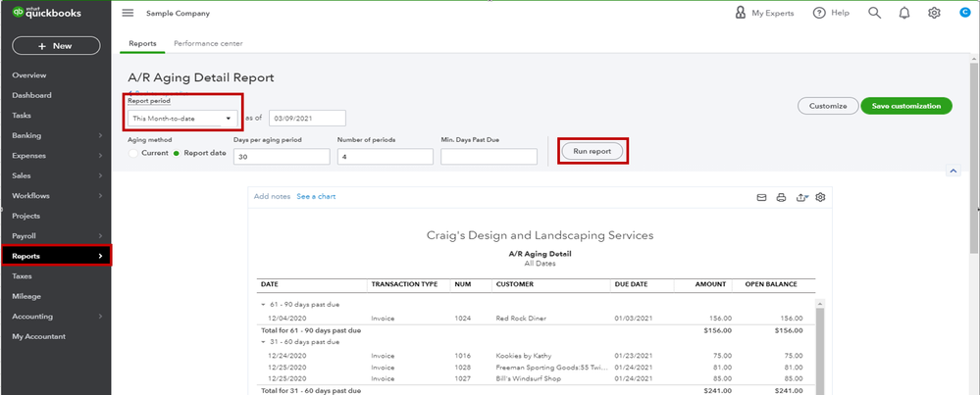Open My Accountant in sidebar
Image resolution: width=980 pixels, height=395 pixels.
(x=39, y=336)
